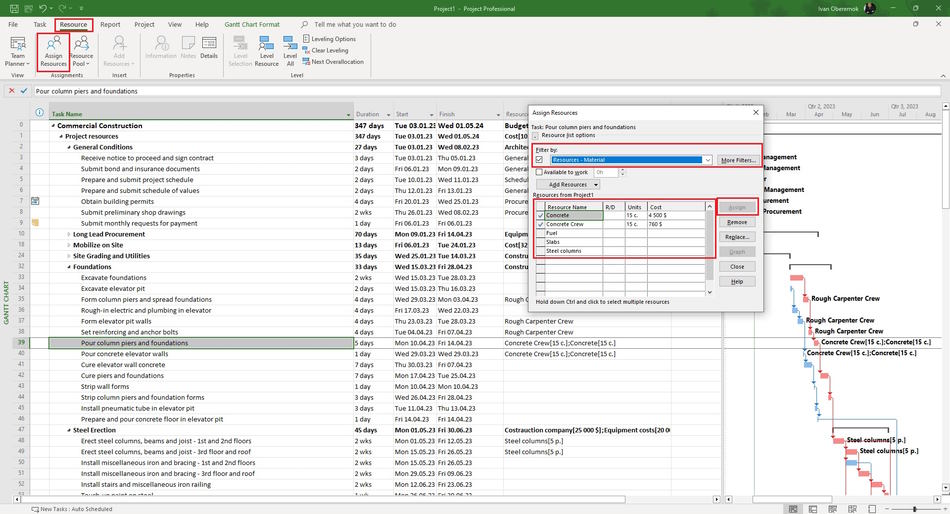Collapse the Foundations group

click(x=69, y=267)
